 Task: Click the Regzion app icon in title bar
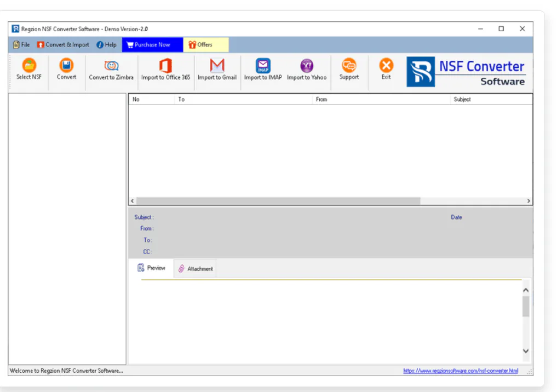point(15,29)
